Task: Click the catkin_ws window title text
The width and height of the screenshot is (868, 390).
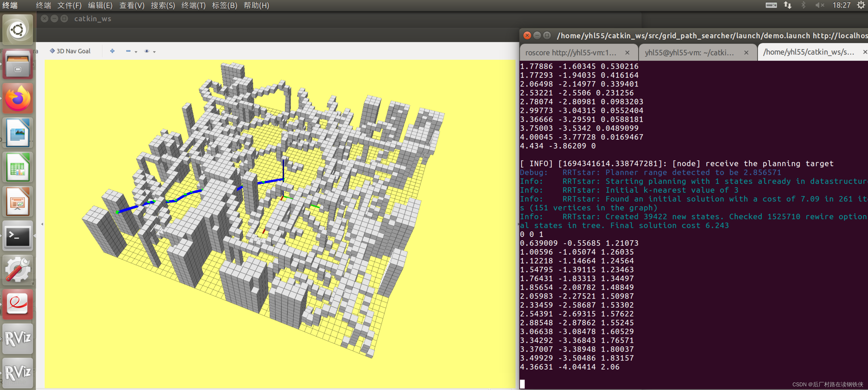Action: [92, 19]
